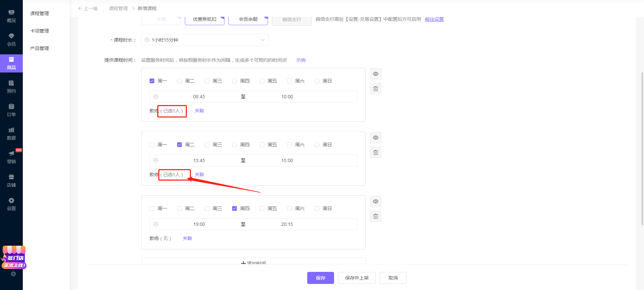The width and height of the screenshot is (644, 290).
Task: Edit the 15:00 end time field
Action: coord(287,160)
